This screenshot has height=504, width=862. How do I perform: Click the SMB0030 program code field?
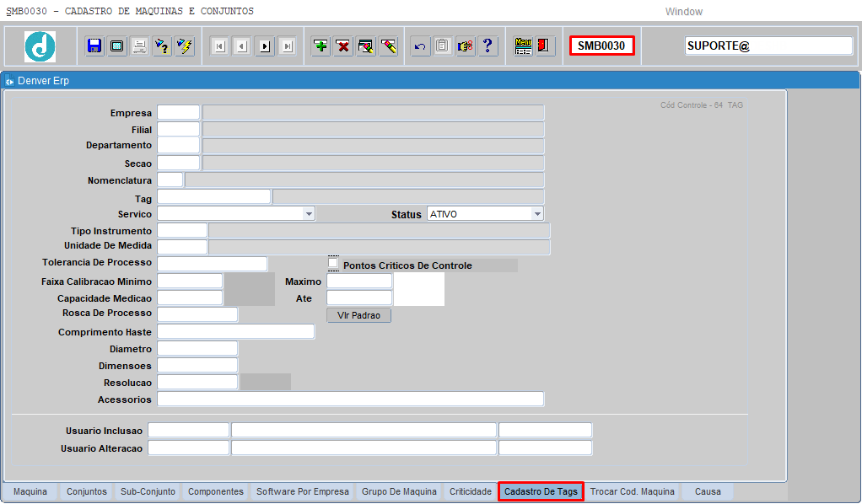(602, 46)
